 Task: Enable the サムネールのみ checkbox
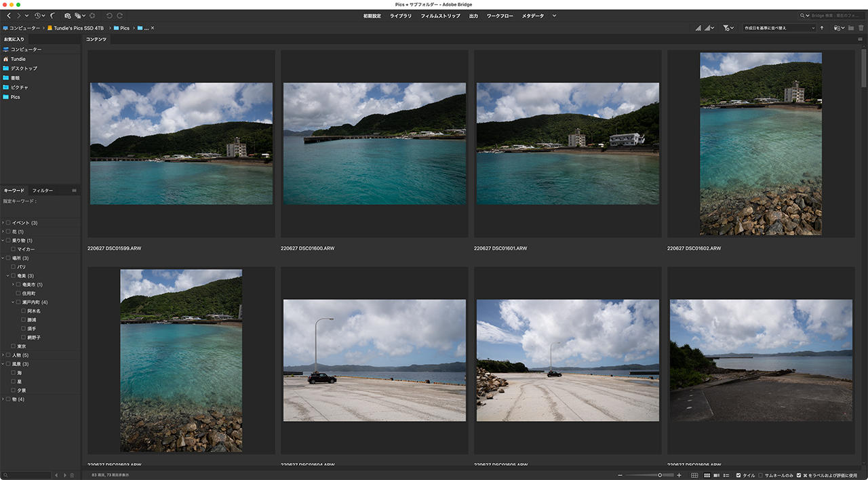pos(760,475)
